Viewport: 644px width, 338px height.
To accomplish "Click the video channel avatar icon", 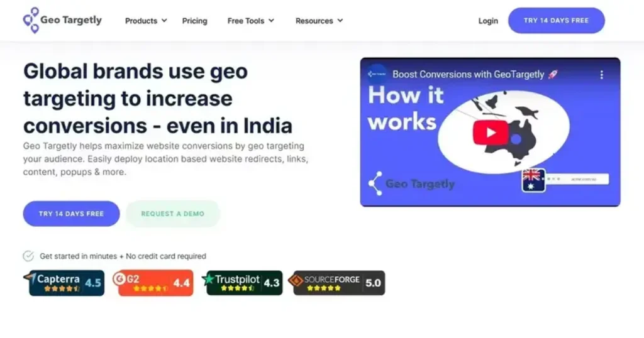I will click(x=377, y=74).
